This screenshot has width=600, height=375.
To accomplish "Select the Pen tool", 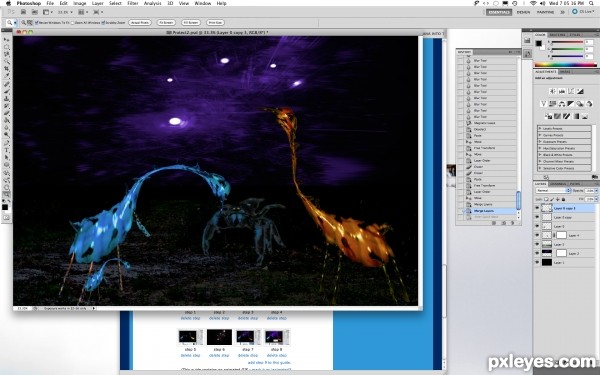I will (x=7, y=142).
